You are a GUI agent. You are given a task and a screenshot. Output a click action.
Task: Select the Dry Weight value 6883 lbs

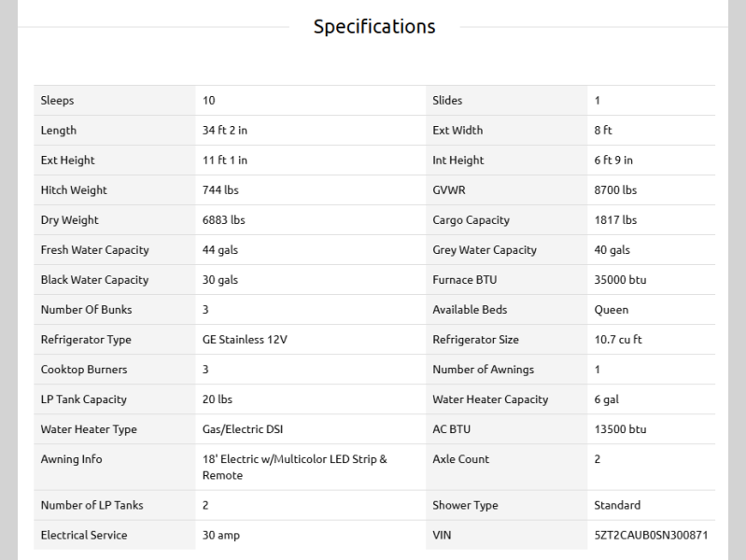click(x=223, y=220)
